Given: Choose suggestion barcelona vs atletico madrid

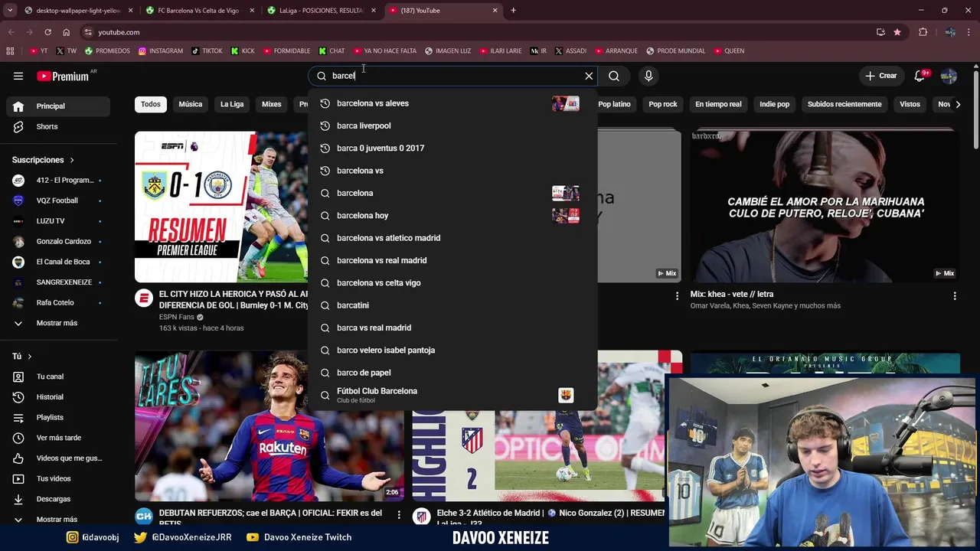Looking at the screenshot, I should point(452,238).
